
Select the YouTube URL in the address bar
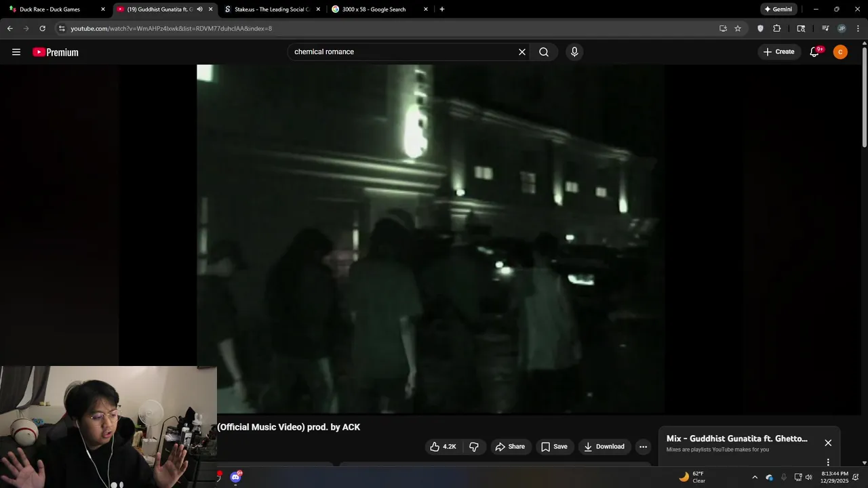click(172, 28)
